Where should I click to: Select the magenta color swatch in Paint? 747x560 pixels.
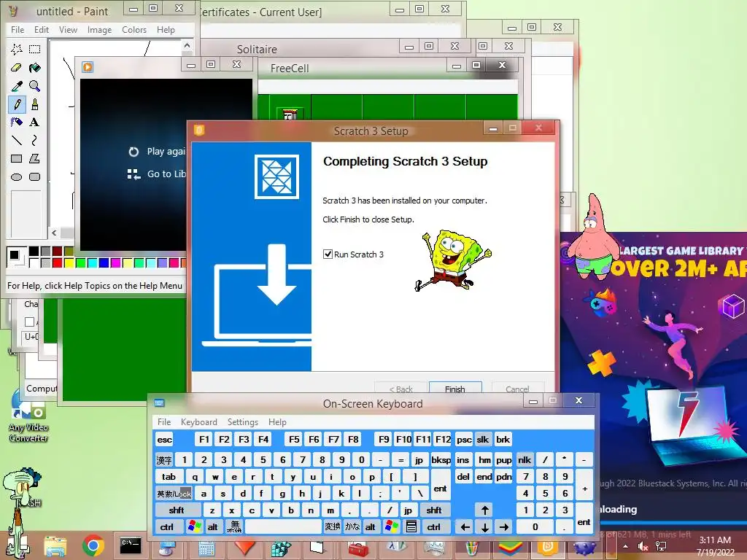[x=115, y=262]
